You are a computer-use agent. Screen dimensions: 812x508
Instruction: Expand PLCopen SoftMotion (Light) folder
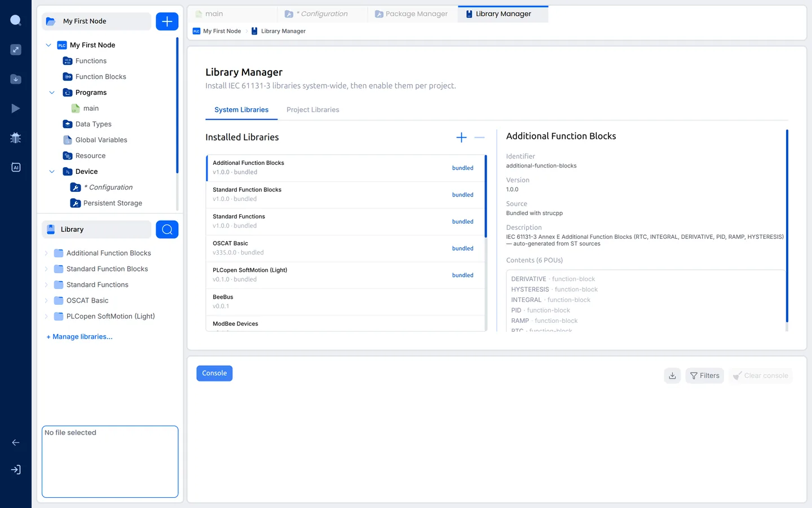(x=46, y=316)
